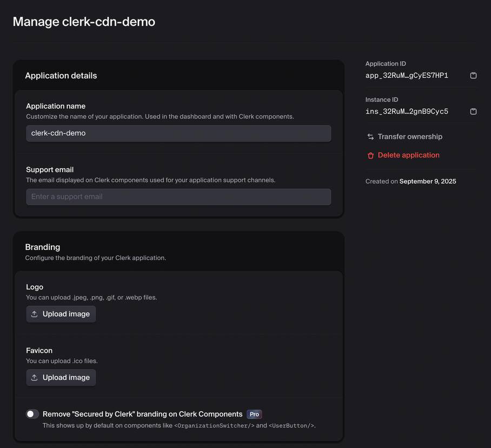
Task: Click the transfer arrows icon beside Transfer ownership
Action: tap(370, 136)
